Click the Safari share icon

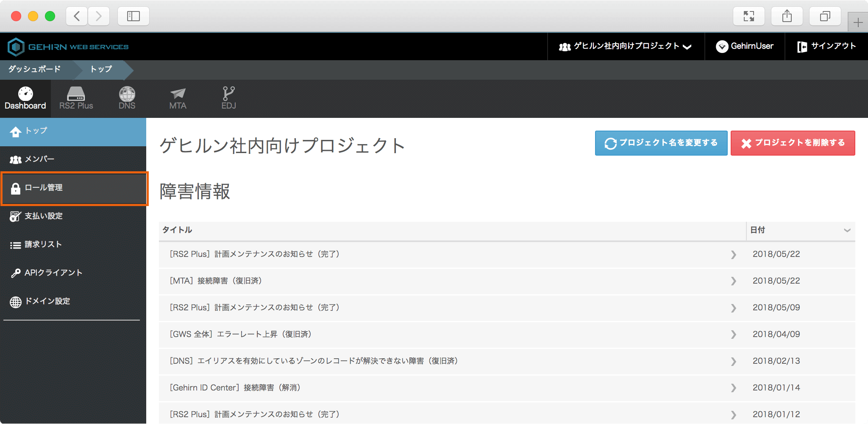point(787,16)
